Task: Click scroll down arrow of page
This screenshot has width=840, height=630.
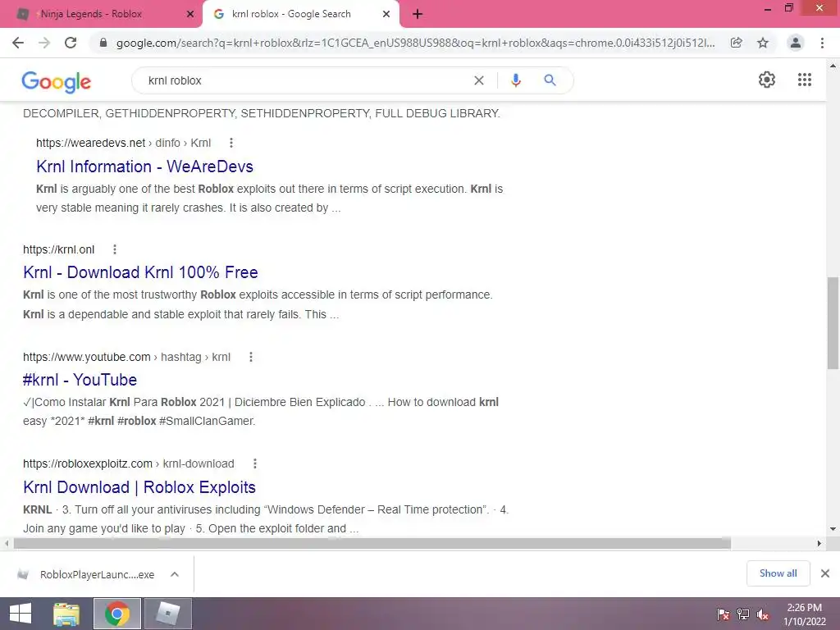Action: (833, 529)
